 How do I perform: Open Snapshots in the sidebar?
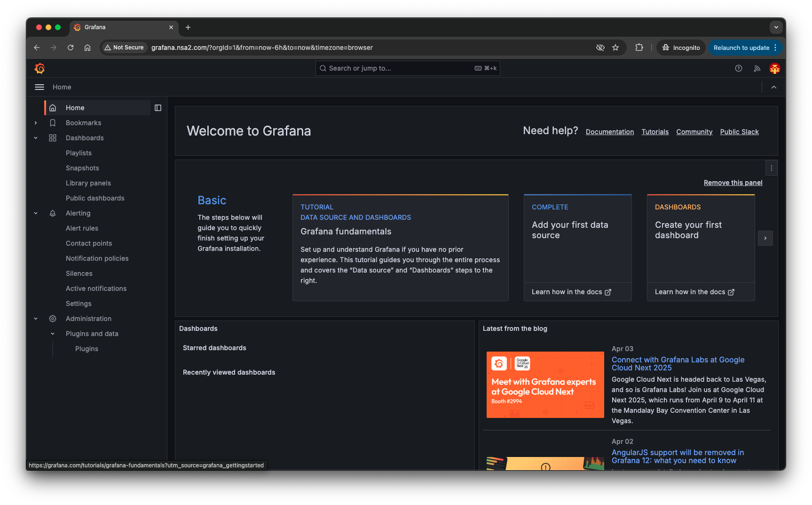click(x=82, y=168)
